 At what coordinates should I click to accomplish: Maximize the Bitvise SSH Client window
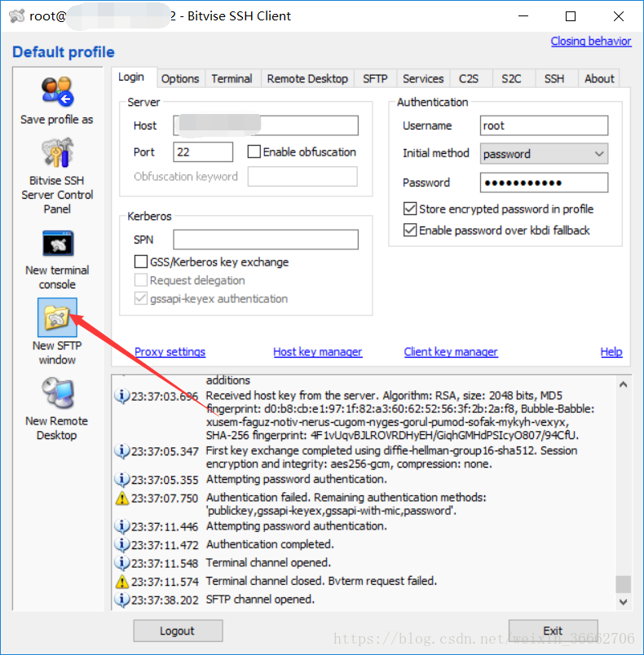pos(571,16)
